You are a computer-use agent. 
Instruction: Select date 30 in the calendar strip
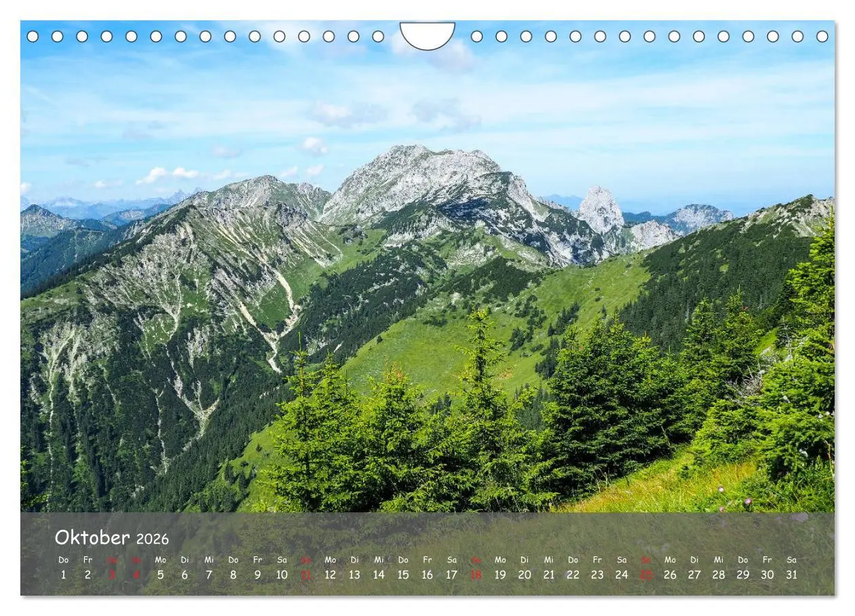[767, 575]
